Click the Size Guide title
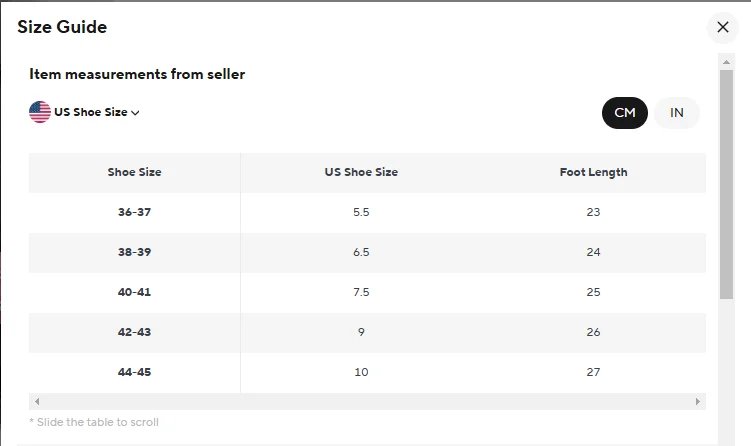751x446 pixels. tap(62, 27)
